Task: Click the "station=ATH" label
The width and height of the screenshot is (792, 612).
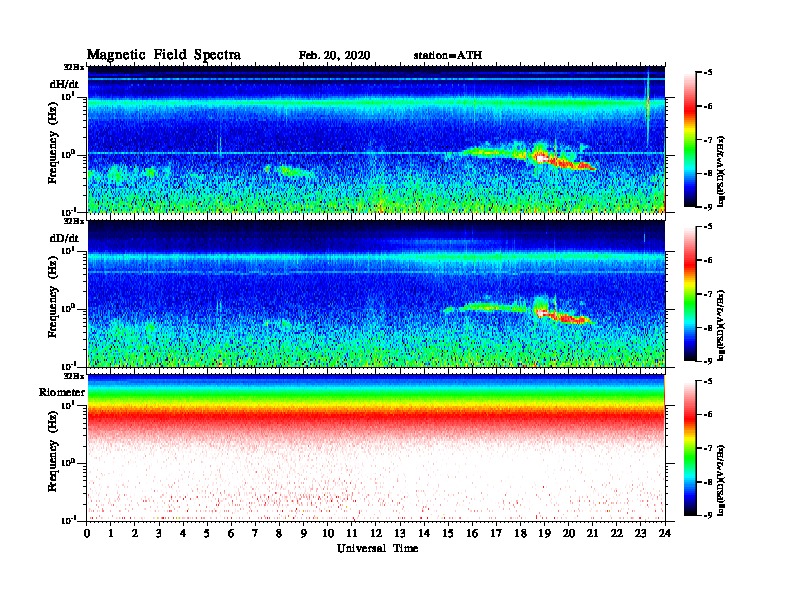Action: [x=448, y=56]
